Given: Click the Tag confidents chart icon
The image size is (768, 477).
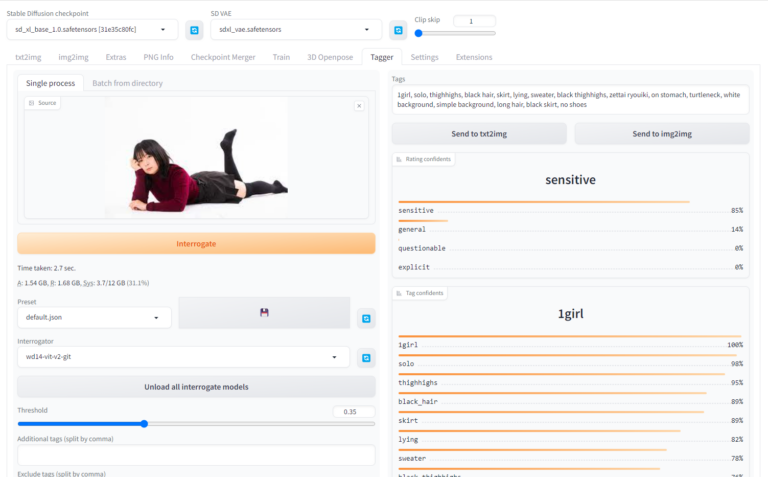Looking at the screenshot, I should click(x=399, y=293).
